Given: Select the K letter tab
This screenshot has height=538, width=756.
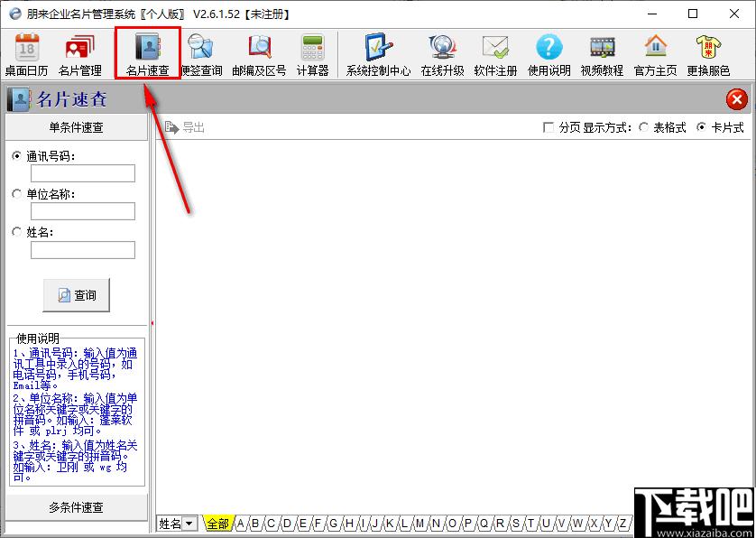Looking at the screenshot, I should [x=390, y=523].
